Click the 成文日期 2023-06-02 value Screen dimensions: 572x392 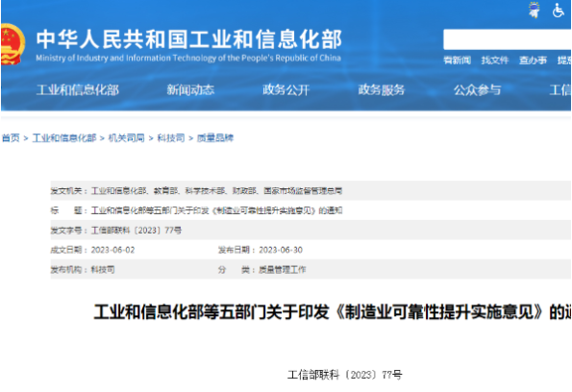[x=112, y=250]
